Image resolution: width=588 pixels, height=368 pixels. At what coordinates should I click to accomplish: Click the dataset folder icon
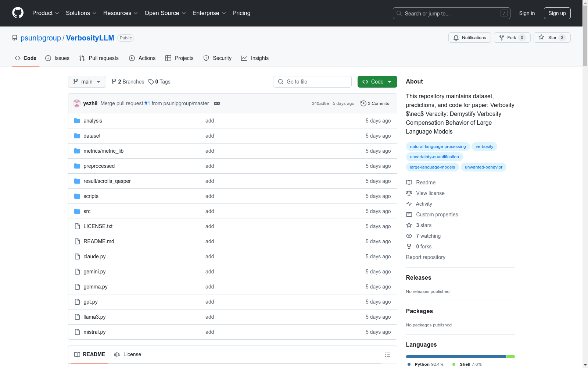click(x=77, y=136)
